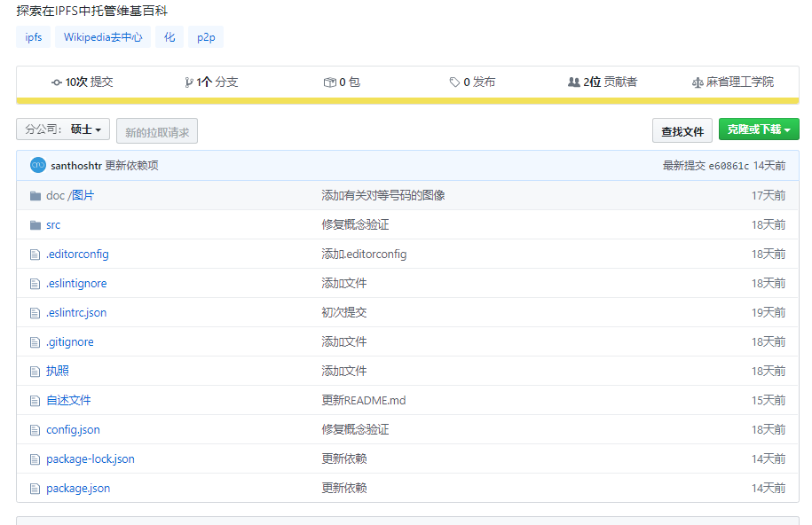
Task: Click the 新的拉取请求 button
Action: (x=156, y=129)
